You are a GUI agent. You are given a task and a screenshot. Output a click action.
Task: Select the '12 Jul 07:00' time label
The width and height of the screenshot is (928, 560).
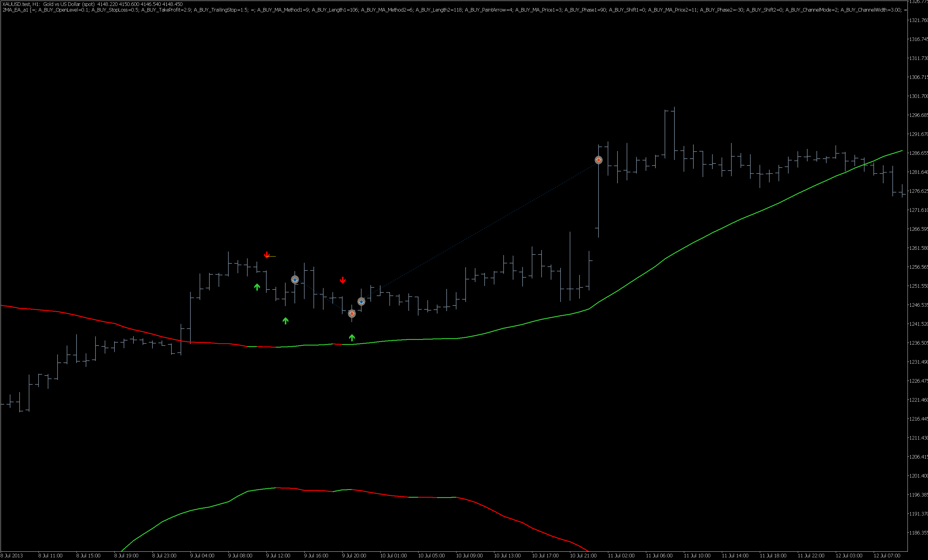[x=886, y=556]
